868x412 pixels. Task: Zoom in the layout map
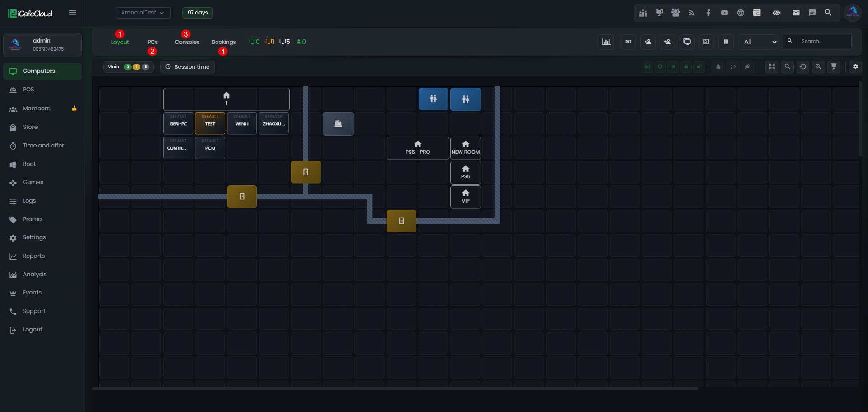(818, 67)
